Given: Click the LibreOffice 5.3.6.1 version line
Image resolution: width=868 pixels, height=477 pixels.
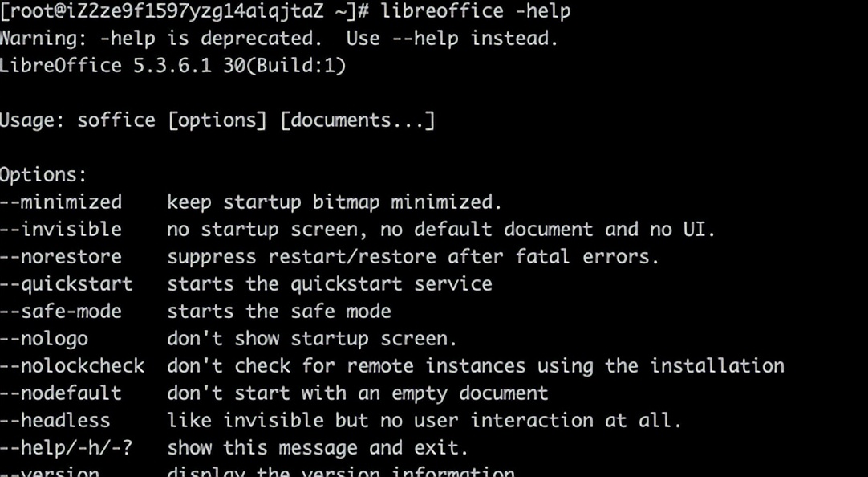Looking at the screenshot, I should (172, 65).
